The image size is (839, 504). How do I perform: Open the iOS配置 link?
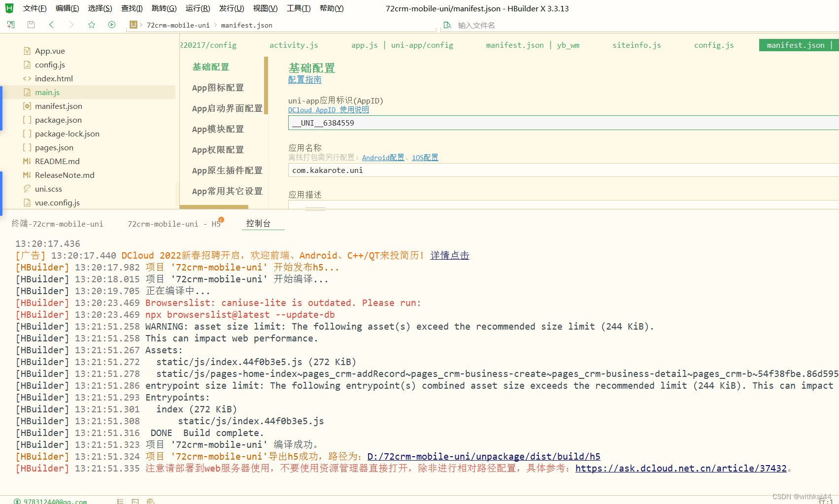[425, 158]
